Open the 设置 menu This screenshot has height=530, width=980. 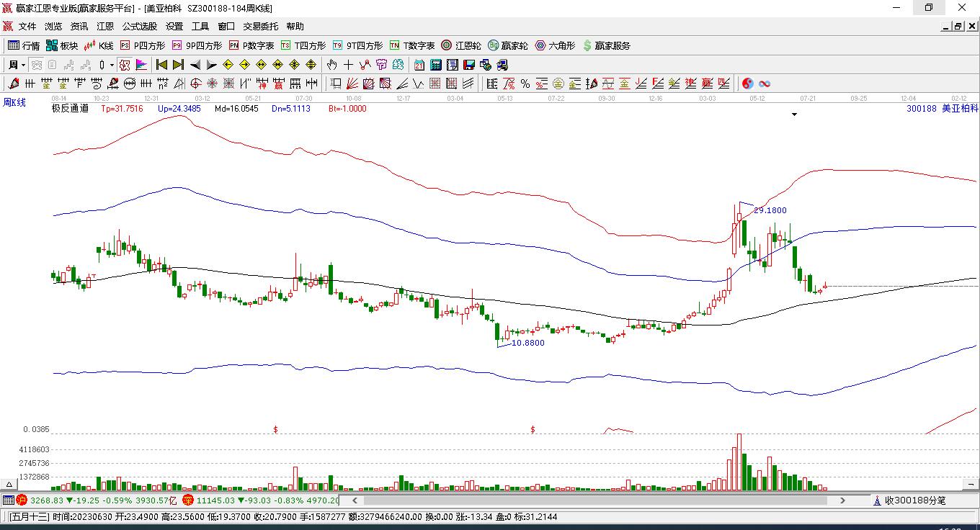click(174, 27)
